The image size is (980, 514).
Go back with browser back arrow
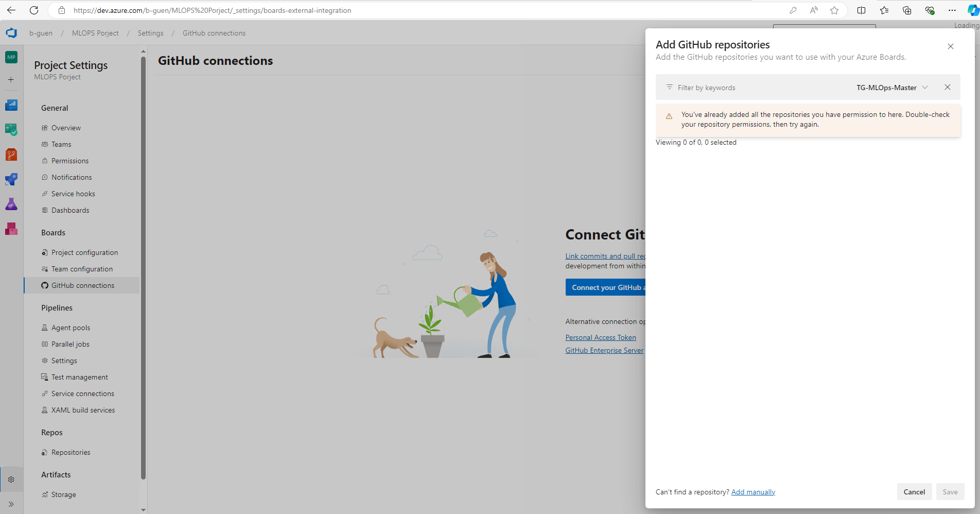click(11, 10)
